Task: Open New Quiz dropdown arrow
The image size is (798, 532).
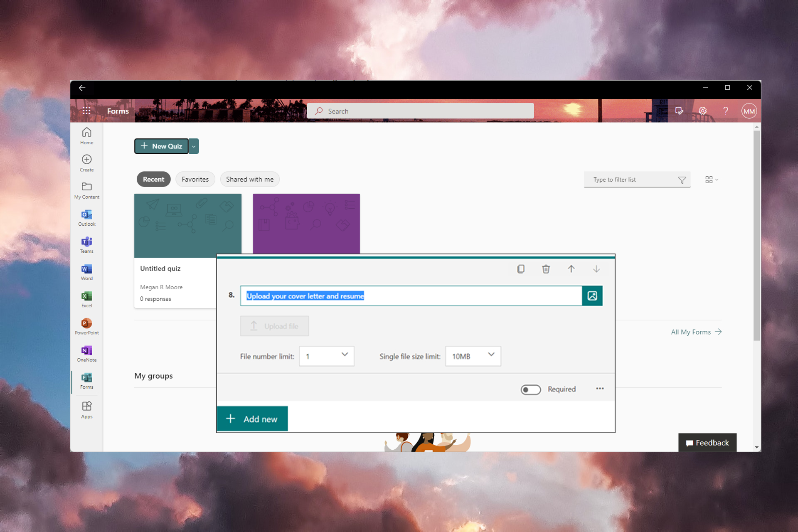Action: point(194,146)
